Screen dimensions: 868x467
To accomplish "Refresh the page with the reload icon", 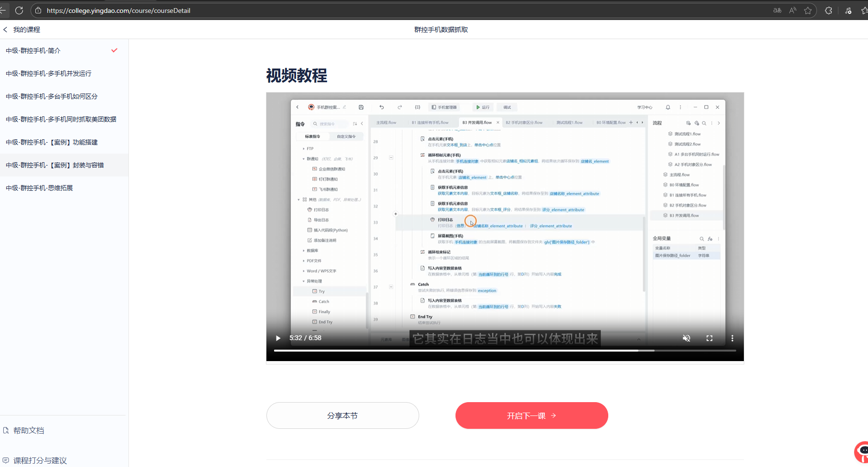I will point(19,10).
